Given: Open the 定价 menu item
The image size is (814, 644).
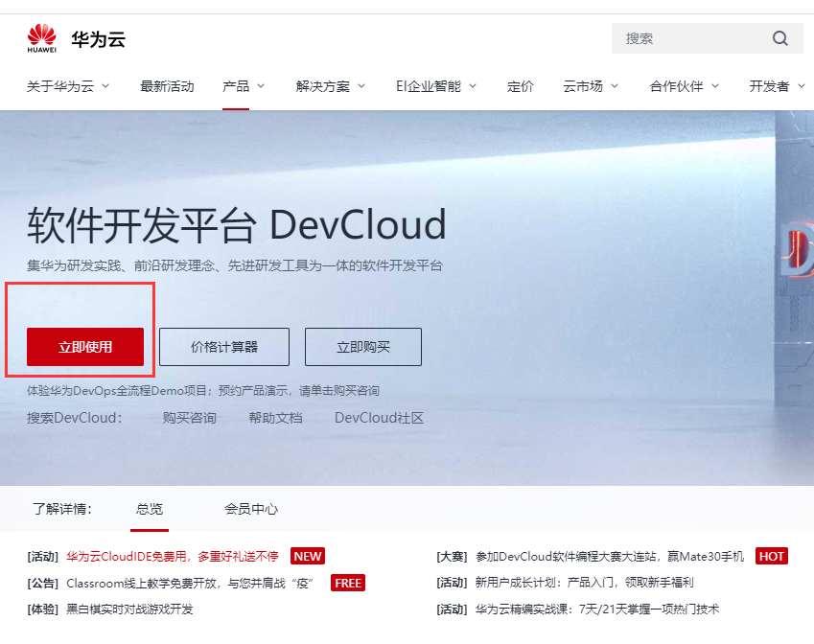Looking at the screenshot, I should click(x=521, y=86).
